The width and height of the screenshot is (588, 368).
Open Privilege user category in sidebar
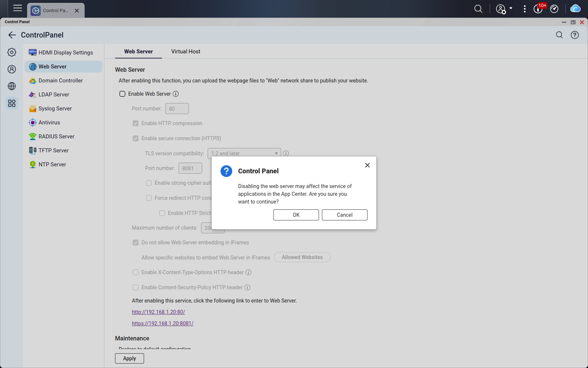12,69
